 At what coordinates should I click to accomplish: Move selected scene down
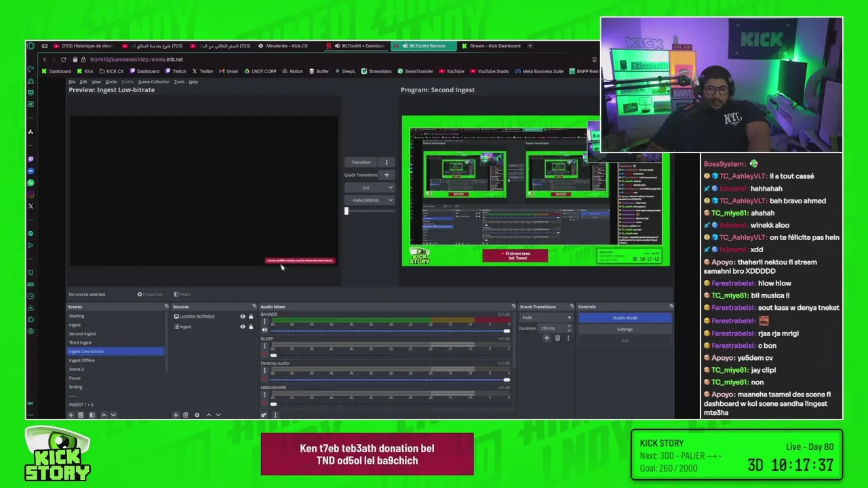click(x=113, y=415)
